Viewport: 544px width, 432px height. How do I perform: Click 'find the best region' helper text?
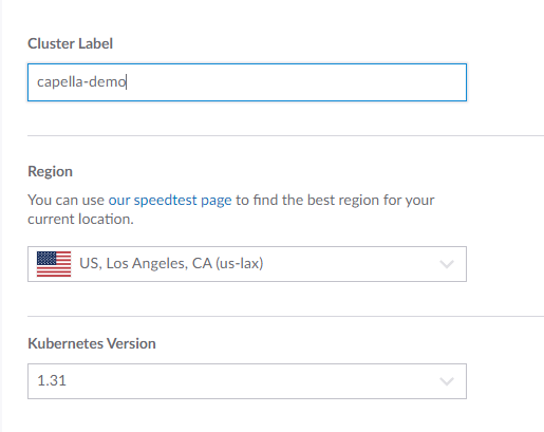[x=316, y=200]
